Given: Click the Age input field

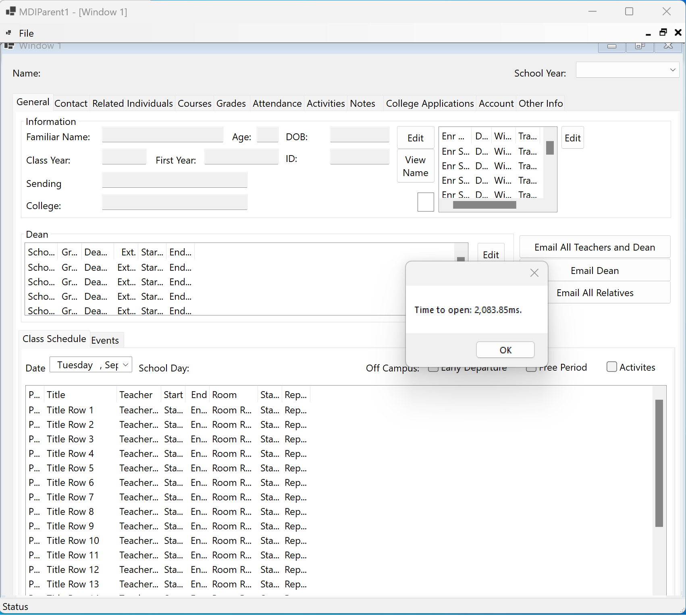Looking at the screenshot, I should coord(268,135).
